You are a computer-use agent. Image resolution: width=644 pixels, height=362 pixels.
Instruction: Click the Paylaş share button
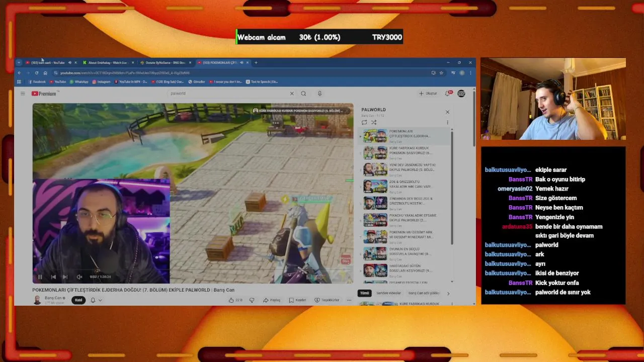tap(272, 300)
